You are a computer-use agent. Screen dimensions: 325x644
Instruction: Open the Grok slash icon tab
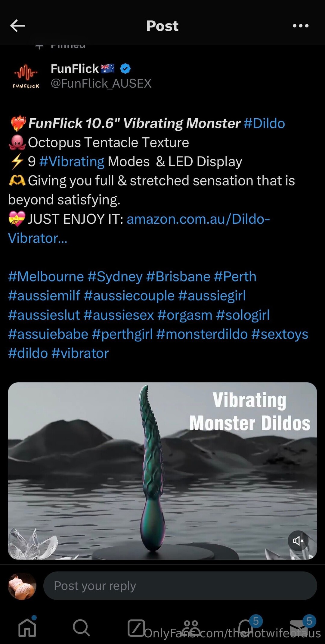click(x=136, y=628)
